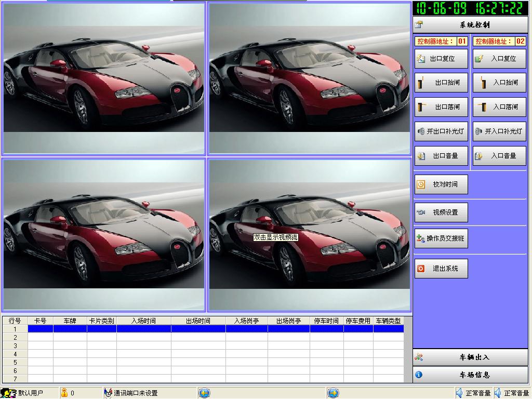The width and height of the screenshot is (532, 399).
Task: Click the lamp icon on 开入口补光灯
Action: point(478,131)
